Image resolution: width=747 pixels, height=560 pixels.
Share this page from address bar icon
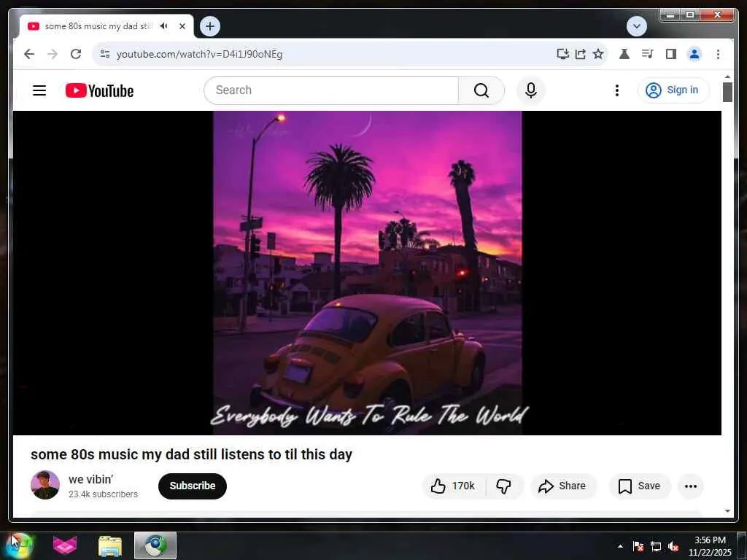(x=580, y=54)
